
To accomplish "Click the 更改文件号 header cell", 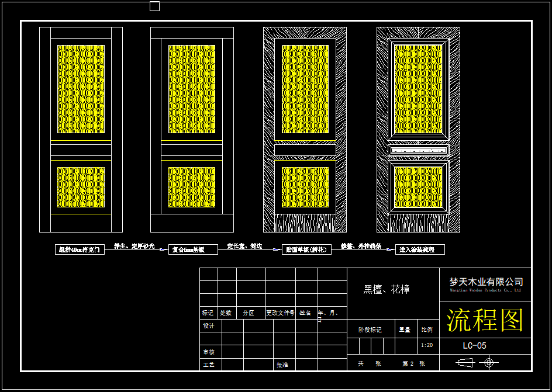I will pyautogui.click(x=280, y=313).
